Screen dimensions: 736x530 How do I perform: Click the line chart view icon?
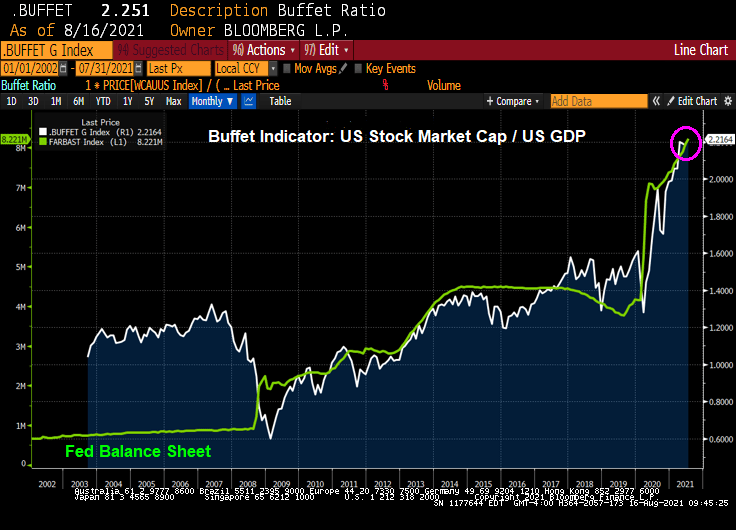pyautogui.click(x=249, y=101)
